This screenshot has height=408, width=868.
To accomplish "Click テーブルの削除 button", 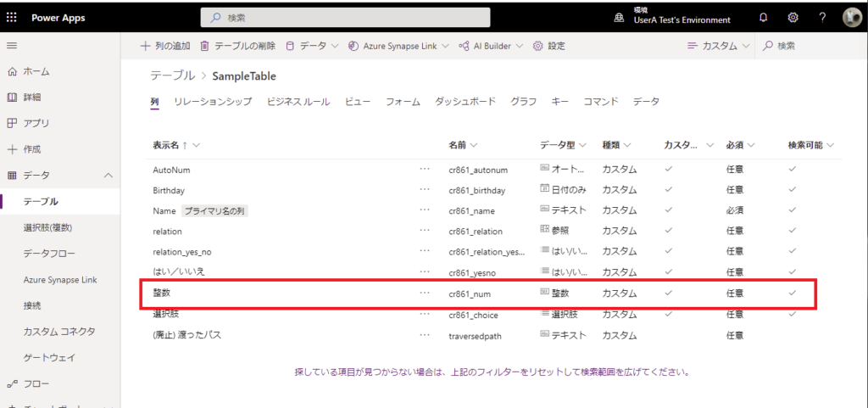I will pyautogui.click(x=237, y=47).
